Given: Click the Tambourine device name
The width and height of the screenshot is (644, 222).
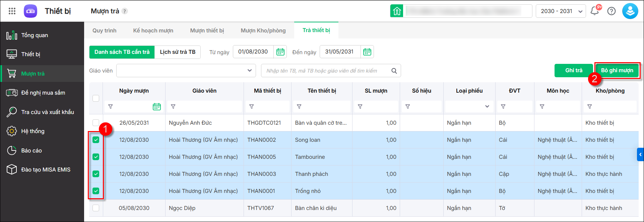Looking at the screenshot, I should click(x=310, y=157).
